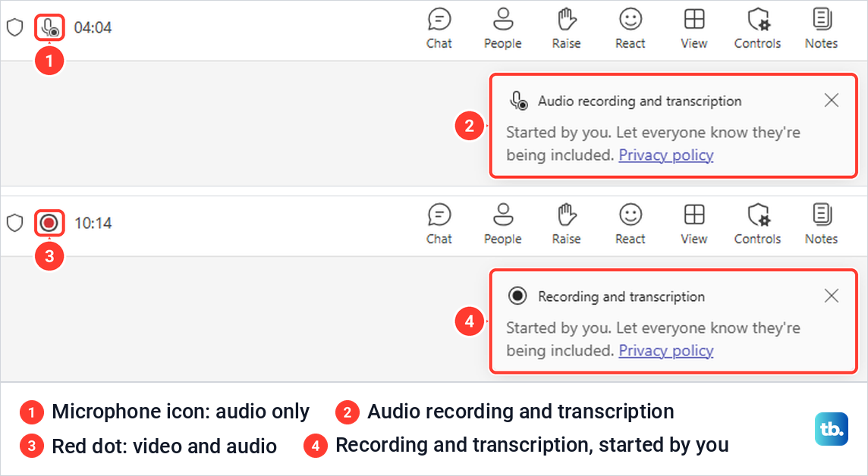The width and height of the screenshot is (868, 476).
Task: Open People in the top meeting toolbar
Action: (502, 29)
